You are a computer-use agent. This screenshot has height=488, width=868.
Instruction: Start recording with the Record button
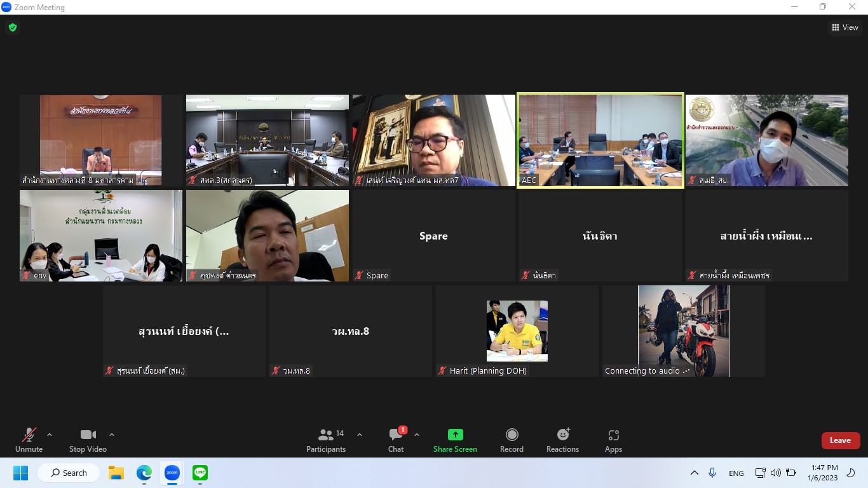[x=512, y=440]
